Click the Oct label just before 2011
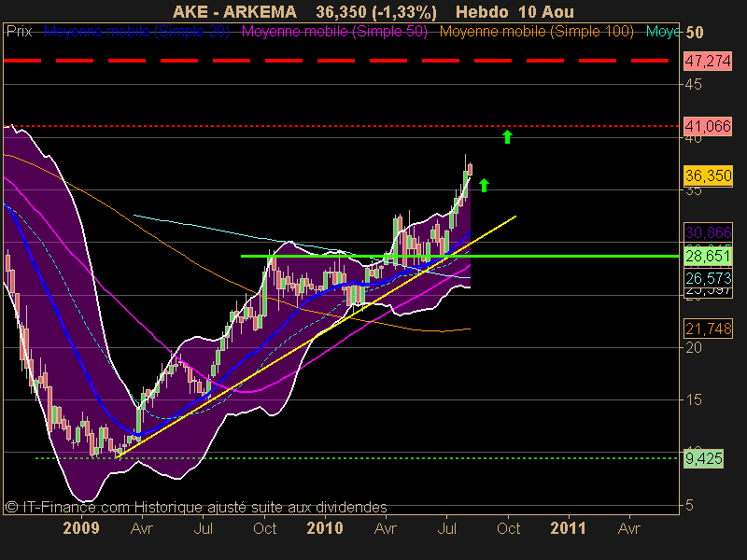This screenshot has width=747, height=560. (508, 528)
